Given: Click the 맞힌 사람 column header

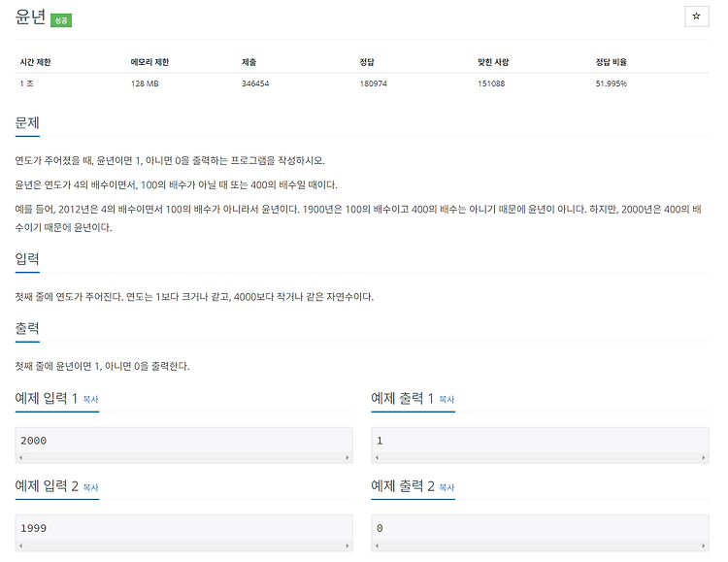Looking at the screenshot, I should [493, 62].
